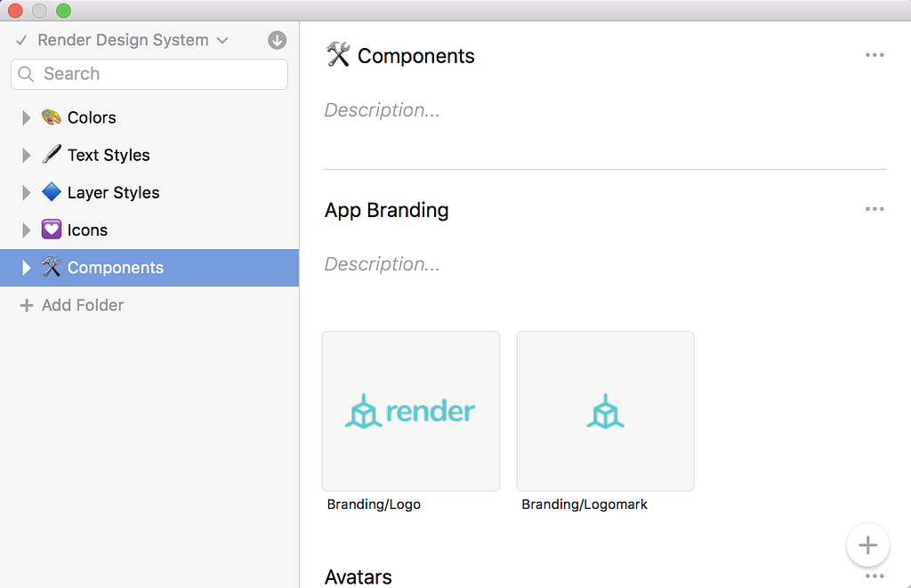This screenshot has width=911, height=588.
Task: Click the Components description field
Action: [382, 109]
